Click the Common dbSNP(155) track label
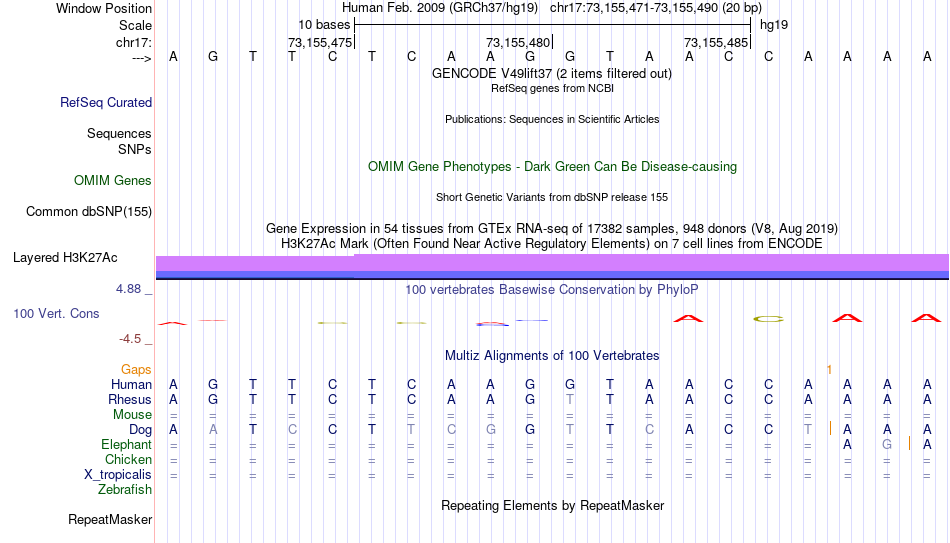The width and height of the screenshot is (950, 543). pyautogui.click(x=88, y=212)
